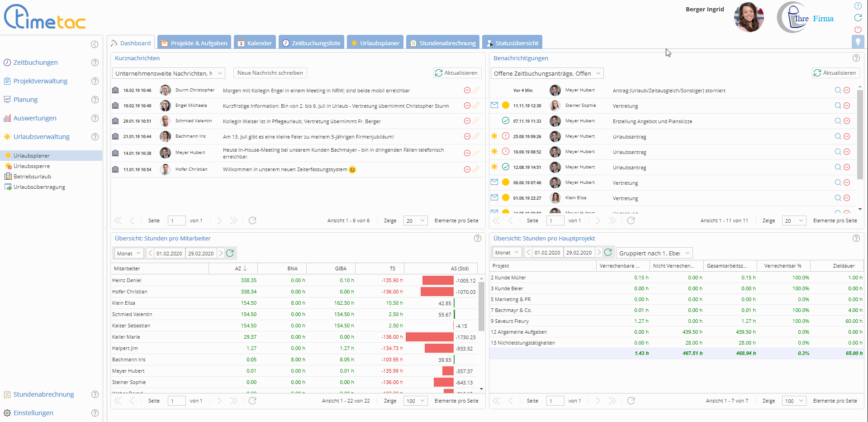
Task: Click the red power logout icon
Action: (x=858, y=29)
